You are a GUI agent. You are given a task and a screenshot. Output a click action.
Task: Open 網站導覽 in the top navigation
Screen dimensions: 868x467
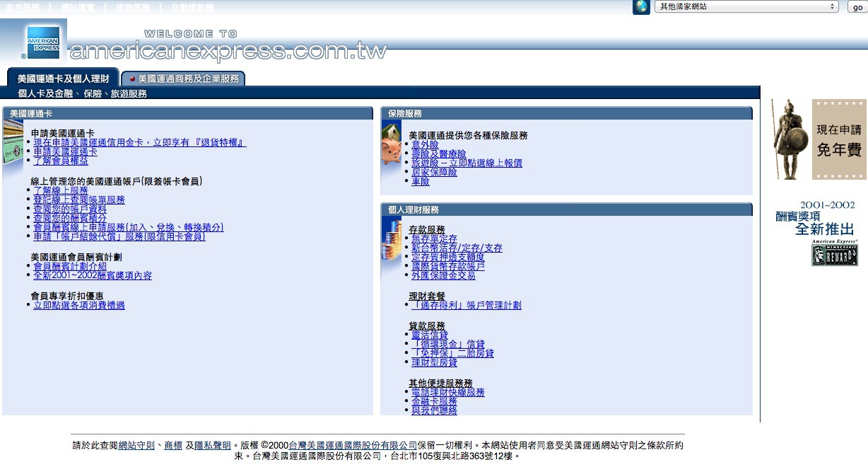[78, 7]
